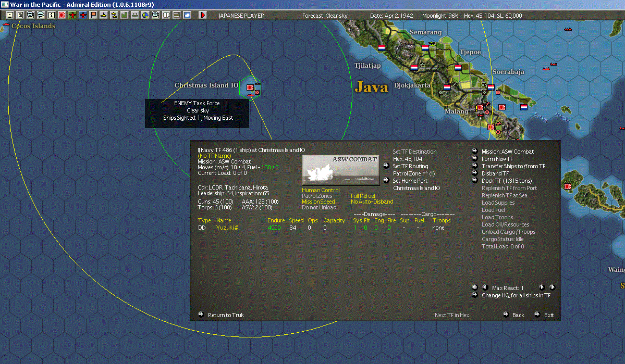Toggle Human Control setting
The width and height of the screenshot is (625, 364).
321,191
